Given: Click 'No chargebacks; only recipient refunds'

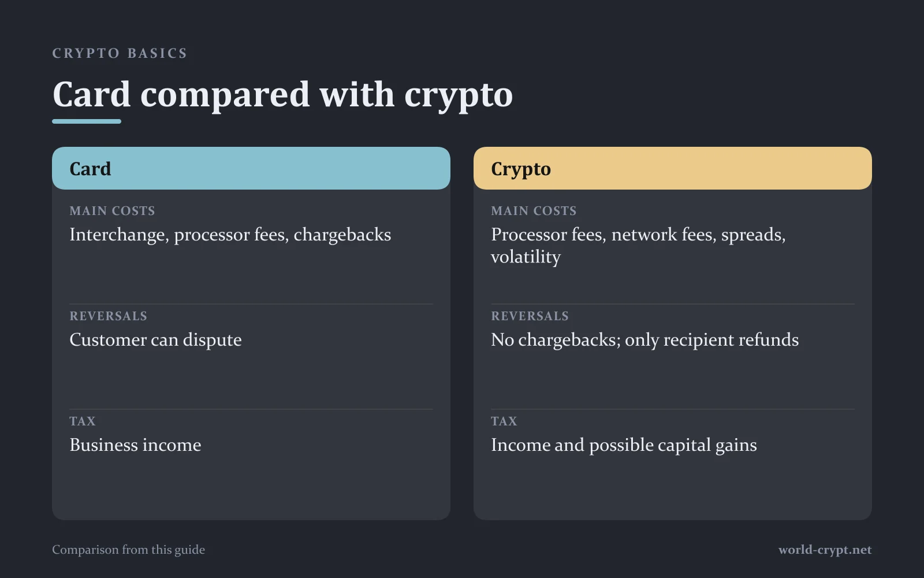Looking at the screenshot, I should 645,340.
